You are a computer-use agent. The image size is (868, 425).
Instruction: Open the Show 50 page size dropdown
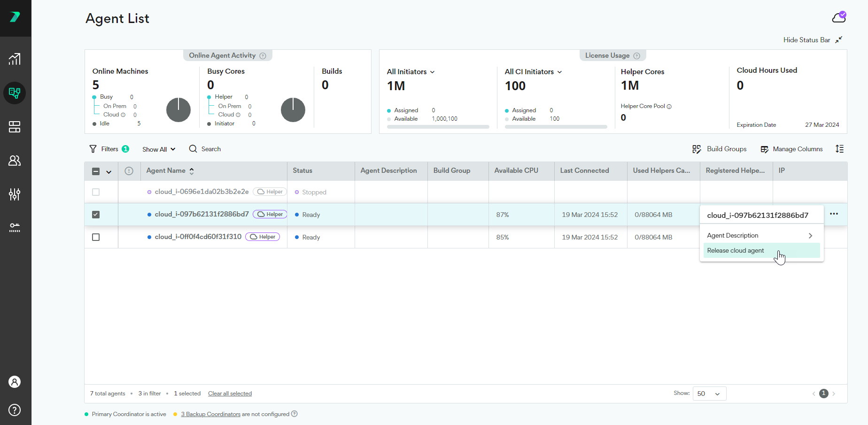[x=709, y=394]
